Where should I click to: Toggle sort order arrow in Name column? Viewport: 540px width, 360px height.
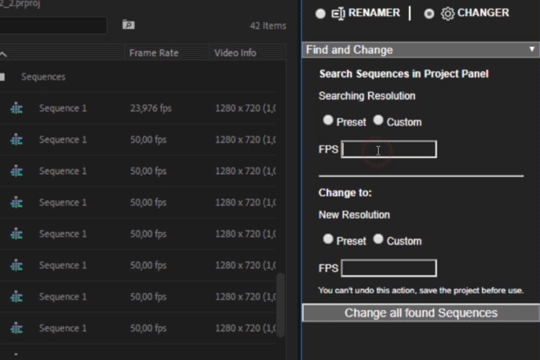(3, 54)
